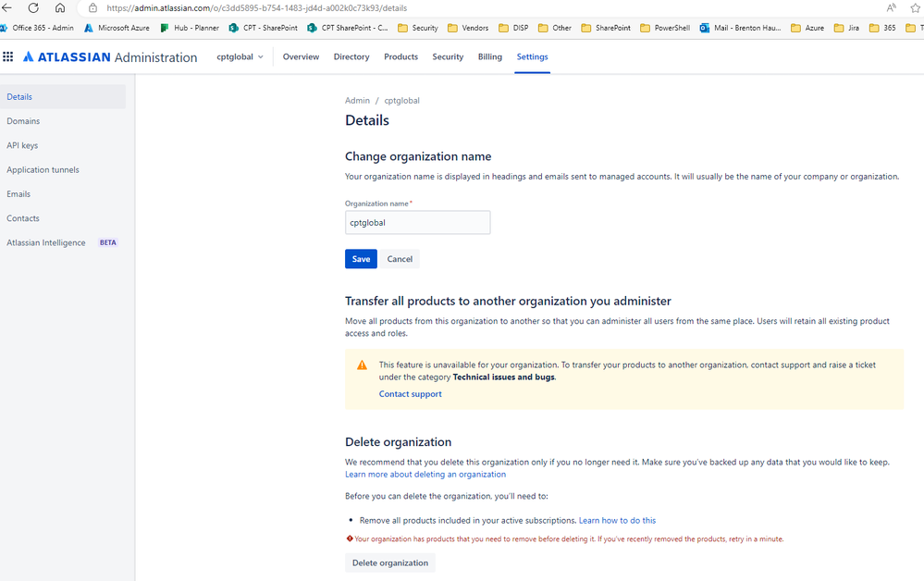The height and width of the screenshot is (581, 924).
Task: Open the Learn how to do this link
Action: tap(617, 520)
